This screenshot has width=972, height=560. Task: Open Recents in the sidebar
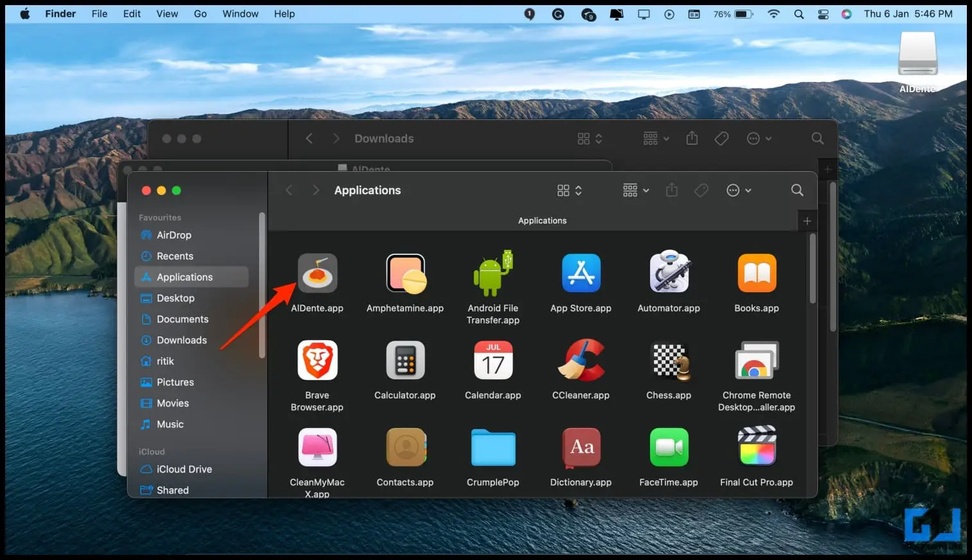tap(191, 256)
